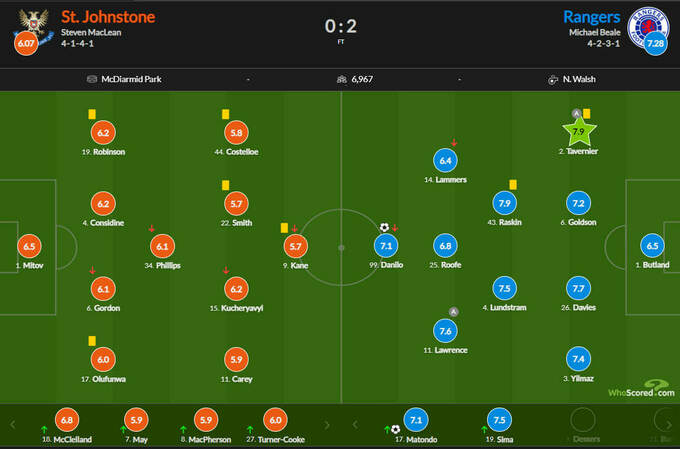680x449 pixels.
Task: Select goalkeeper Butland's rating circle
Action: pyautogui.click(x=652, y=246)
